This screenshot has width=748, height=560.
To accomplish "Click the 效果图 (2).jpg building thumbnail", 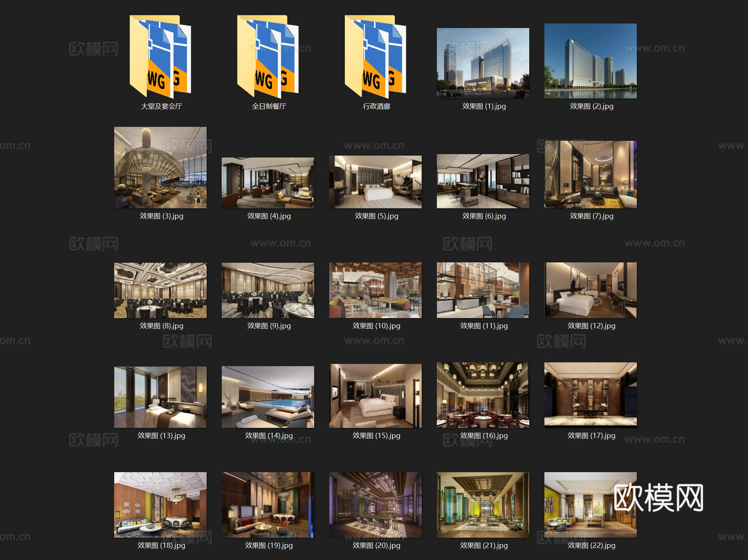I will point(591,61).
